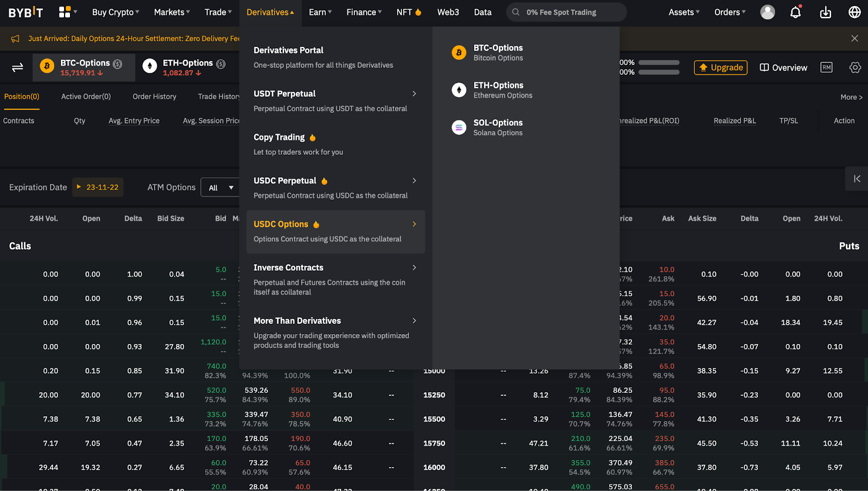This screenshot has width=868, height=491.
Task: Open the Web3 nav link
Action: (448, 12)
